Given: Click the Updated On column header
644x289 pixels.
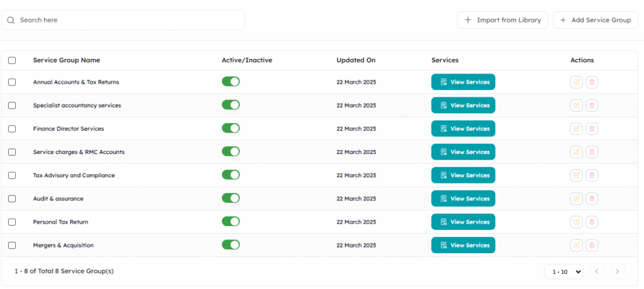Looking at the screenshot, I should pos(356,60).
